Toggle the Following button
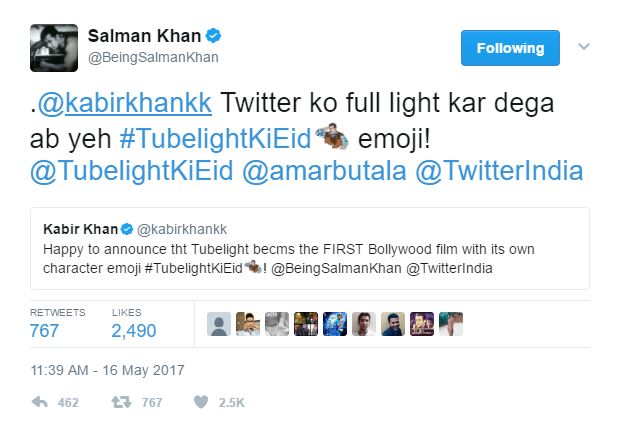622x433 pixels. pos(510,48)
